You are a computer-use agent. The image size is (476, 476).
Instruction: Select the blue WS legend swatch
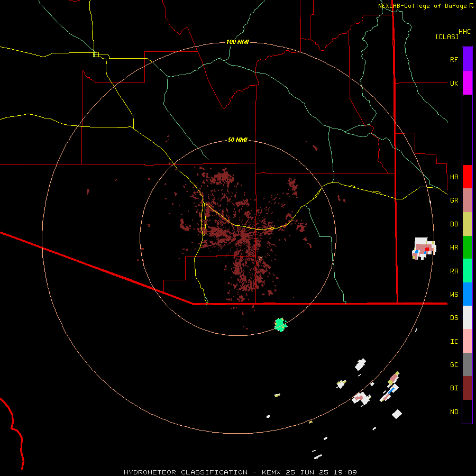pyautogui.click(x=467, y=294)
